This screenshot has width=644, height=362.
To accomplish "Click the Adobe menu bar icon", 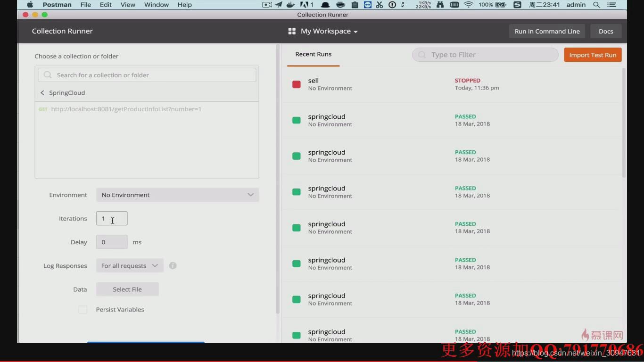I will click(306, 5).
